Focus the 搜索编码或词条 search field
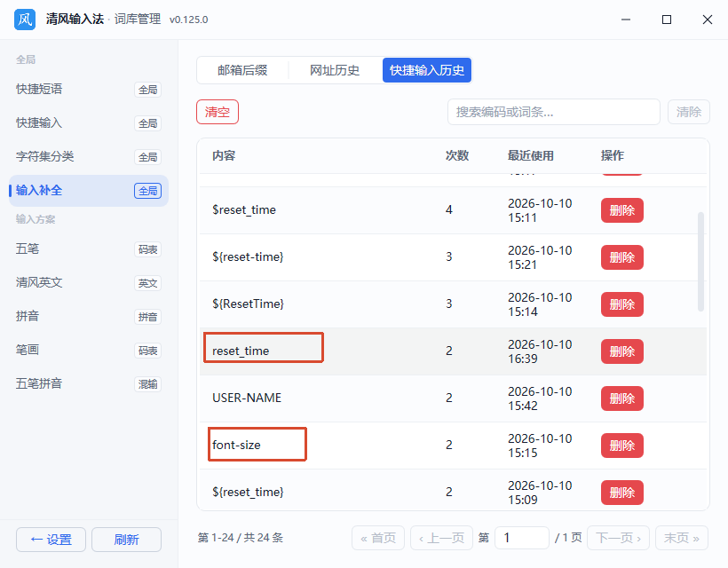The height and width of the screenshot is (568, 728). pyautogui.click(x=553, y=112)
